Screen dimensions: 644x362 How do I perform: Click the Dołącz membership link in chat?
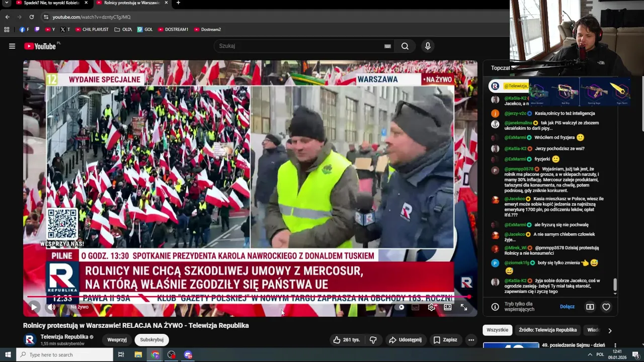coord(567,307)
